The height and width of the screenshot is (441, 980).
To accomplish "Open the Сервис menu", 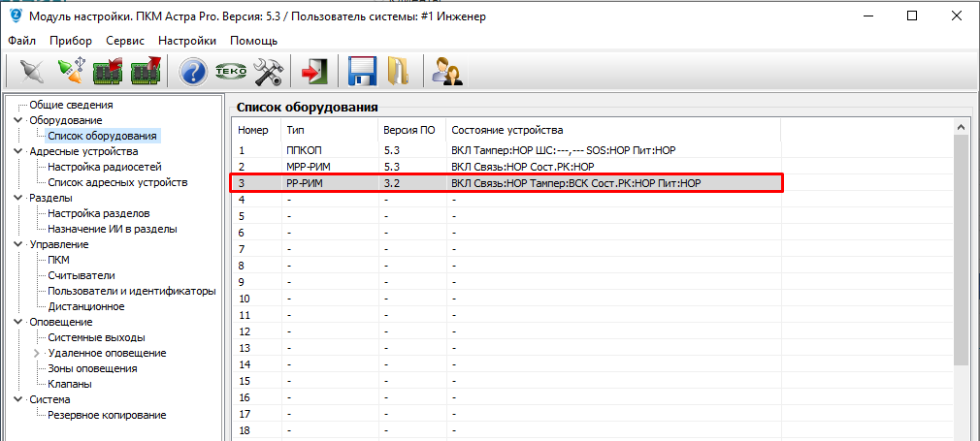I will pyautogui.click(x=125, y=41).
